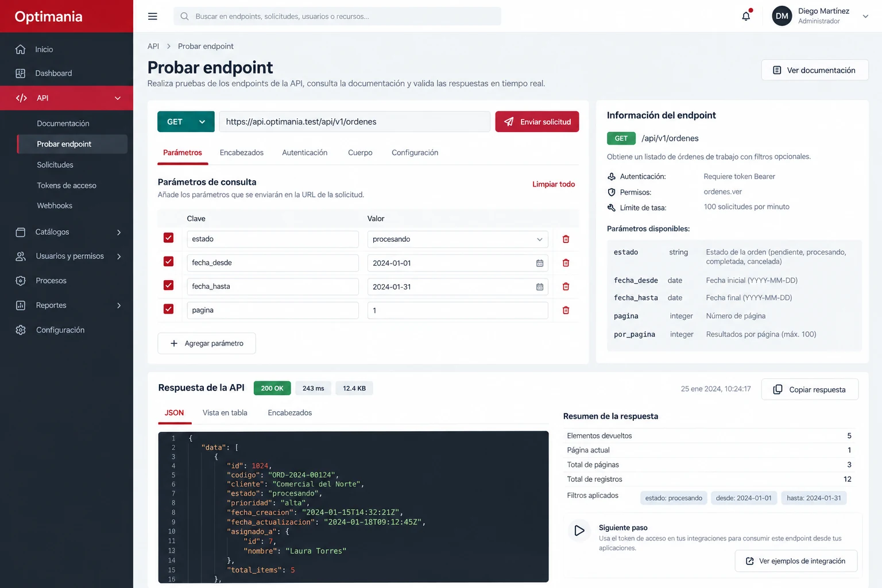Click the Reportes sidebar icon
The image size is (882, 588).
[x=21, y=305]
